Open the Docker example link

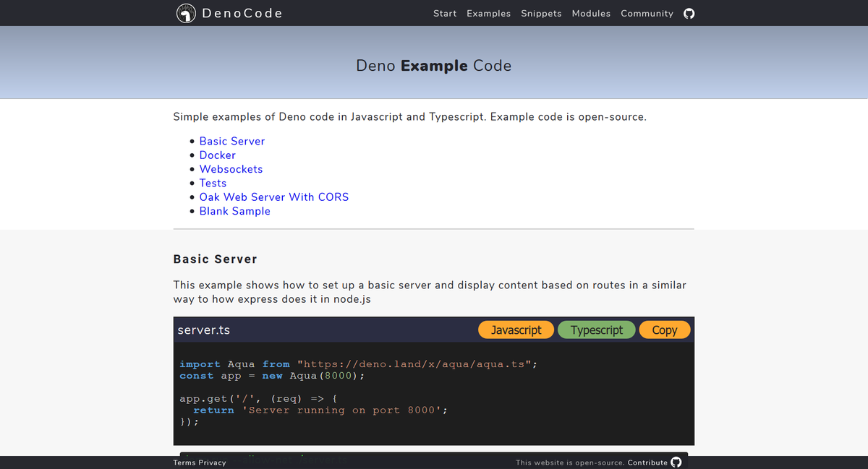[x=217, y=155]
